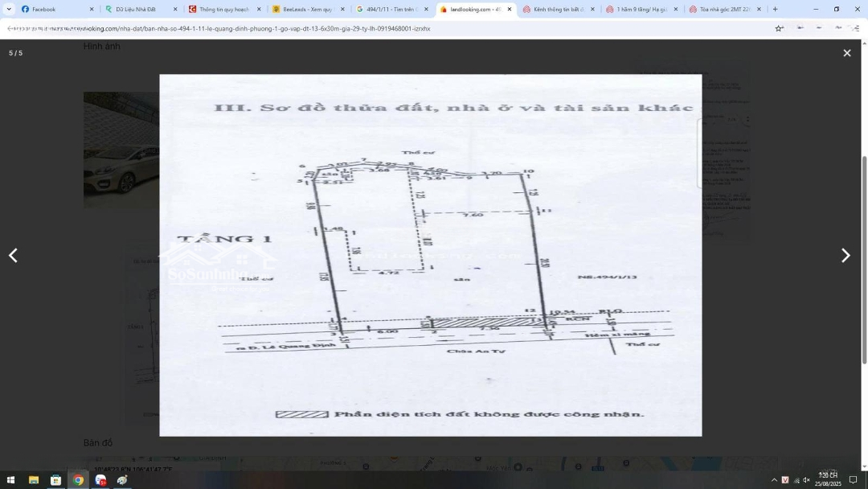Open a new browser tab
The width and height of the screenshot is (868, 489).
775,10
